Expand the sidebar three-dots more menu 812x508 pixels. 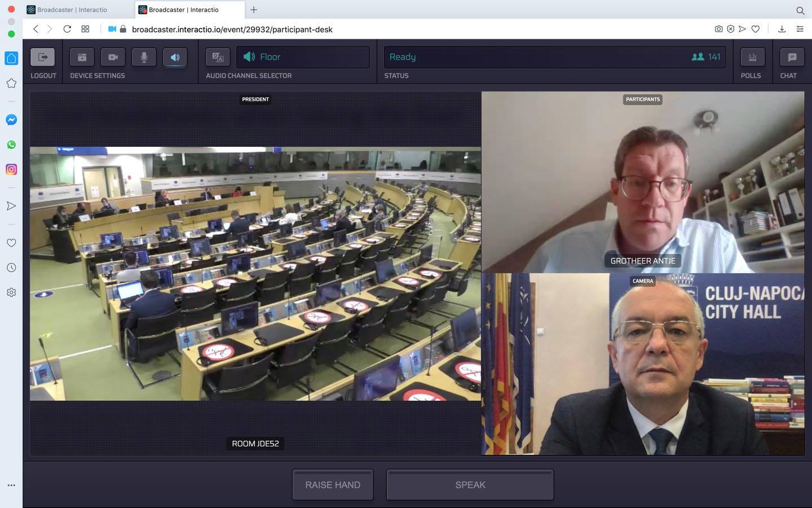click(x=11, y=485)
